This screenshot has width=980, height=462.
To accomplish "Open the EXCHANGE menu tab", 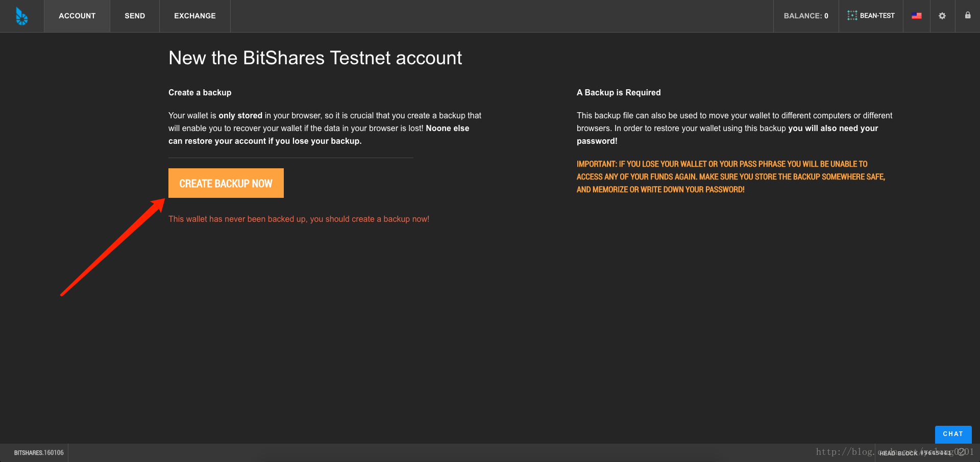I will pyautogui.click(x=195, y=16).
